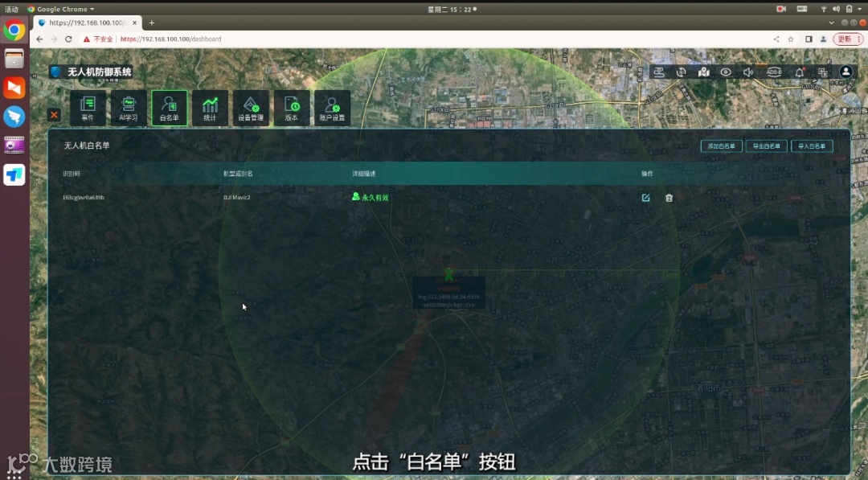Click the green user icon beside 永久有效
Screen dimensions: 868x480
point(356,196)
